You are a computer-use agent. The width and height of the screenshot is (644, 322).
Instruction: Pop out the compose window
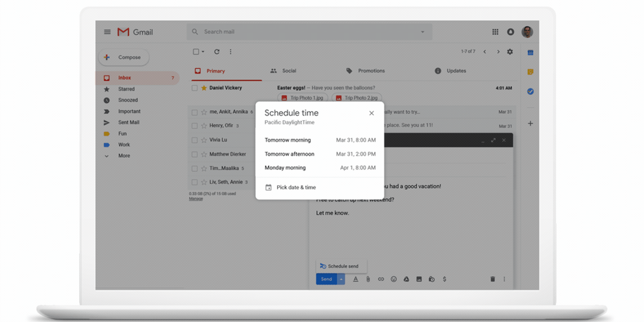493,140
